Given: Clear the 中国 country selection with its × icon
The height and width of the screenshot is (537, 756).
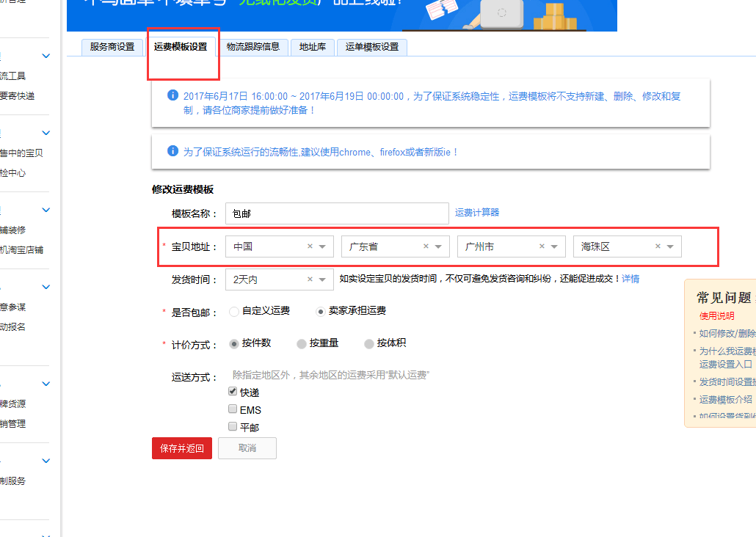Looking at the screenshot, I should pyautogui.click(x=310, y=246).
